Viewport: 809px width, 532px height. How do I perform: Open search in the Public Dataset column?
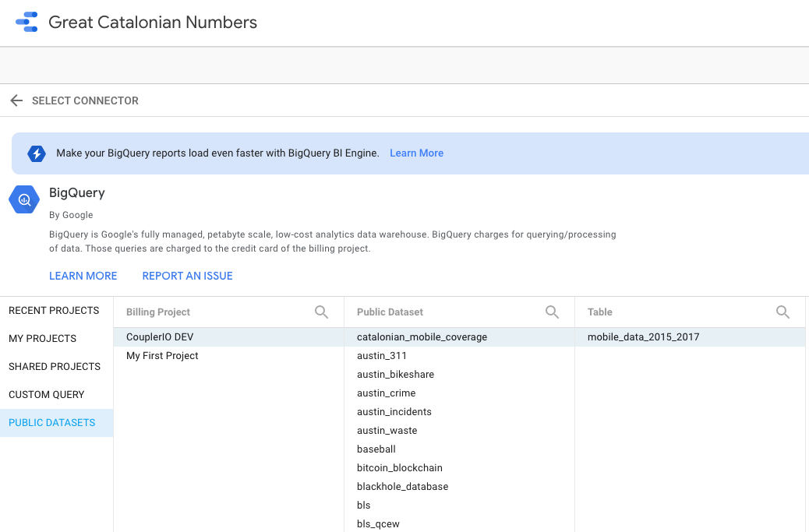[x=553, y=312]
